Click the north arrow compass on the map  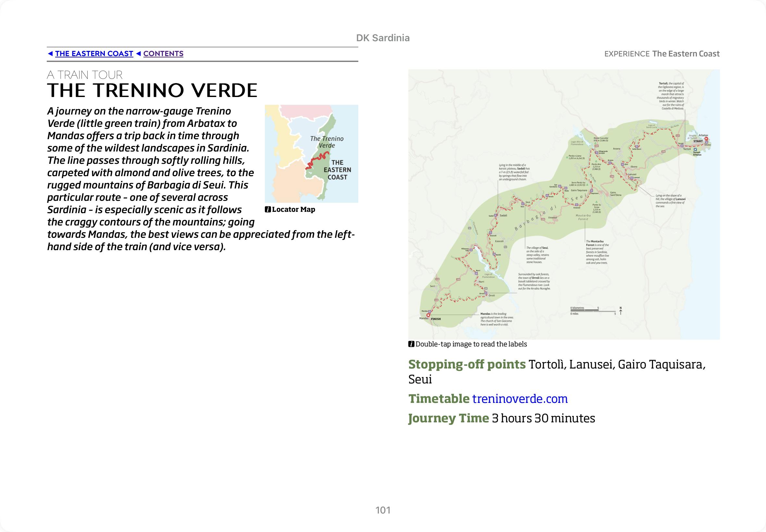click(621, 311)
